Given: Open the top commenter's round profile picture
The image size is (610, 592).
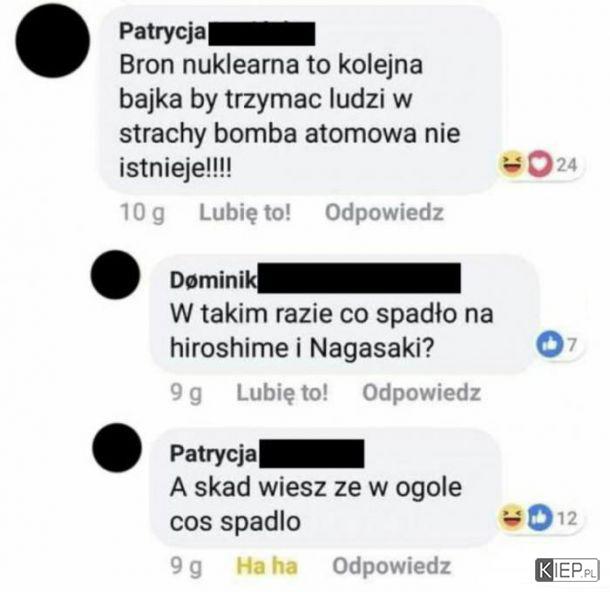Looking at the screenshot, I should pos(53,41).
